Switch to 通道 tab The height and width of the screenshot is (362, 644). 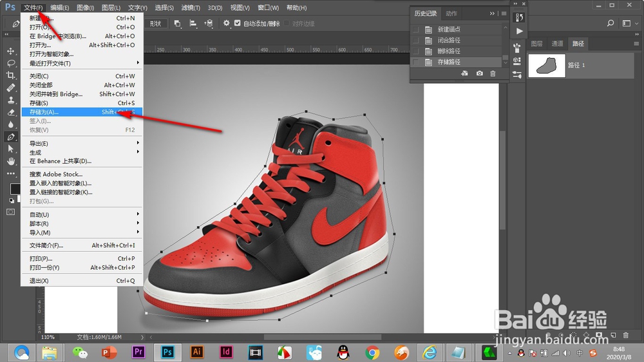tap(557, 44)
